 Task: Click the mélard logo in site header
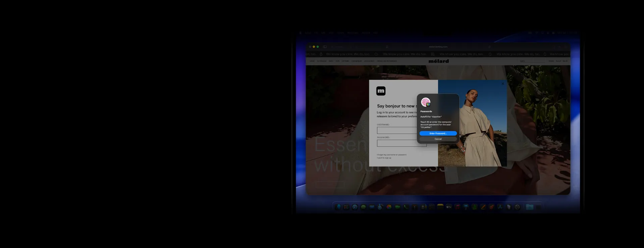[439, 61]
